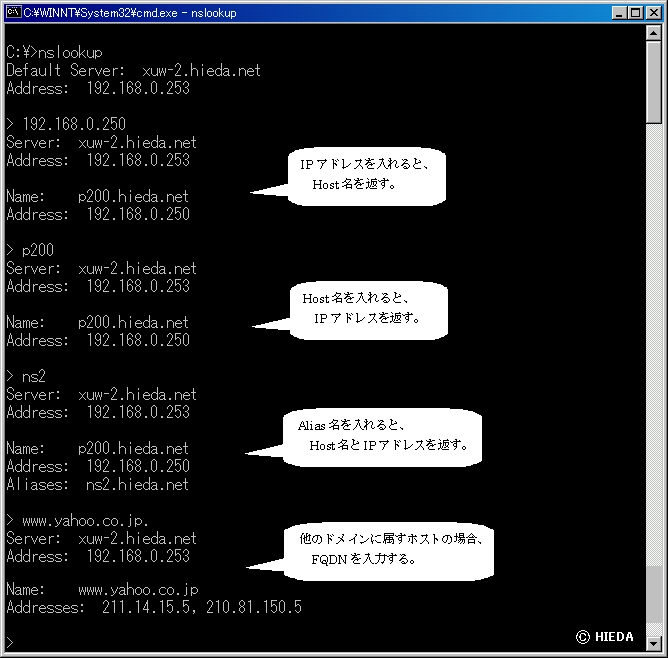Click the empty scrollbar track below the thumb

[x=654, y=400]
